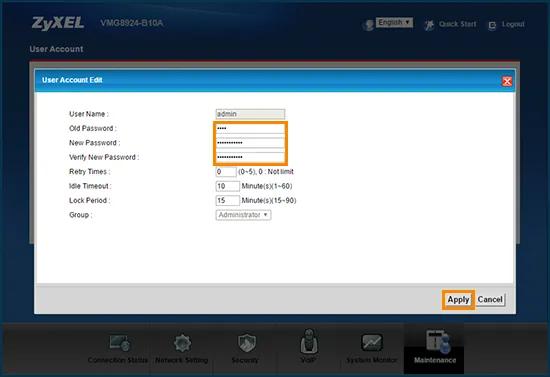The height and width of the screenshot is (377, 550).
Task: Focus the New Password field
Action: [250, 143]
